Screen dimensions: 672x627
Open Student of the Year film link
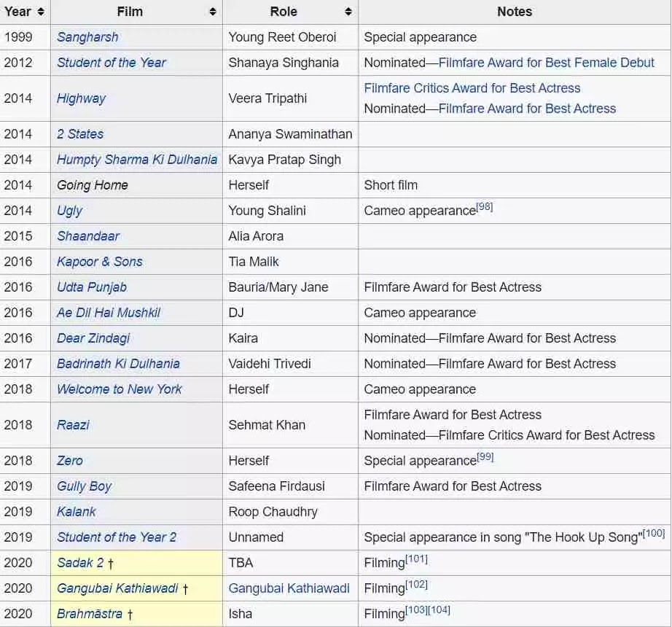(112, 63)
